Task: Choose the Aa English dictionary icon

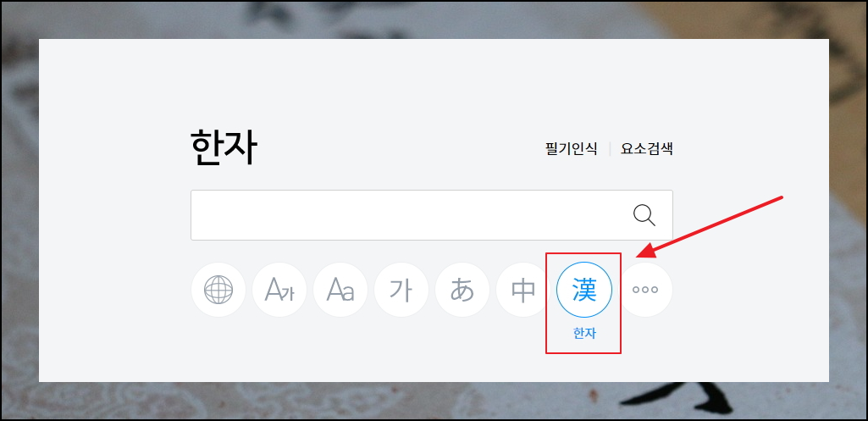Action: coord(340,290)
